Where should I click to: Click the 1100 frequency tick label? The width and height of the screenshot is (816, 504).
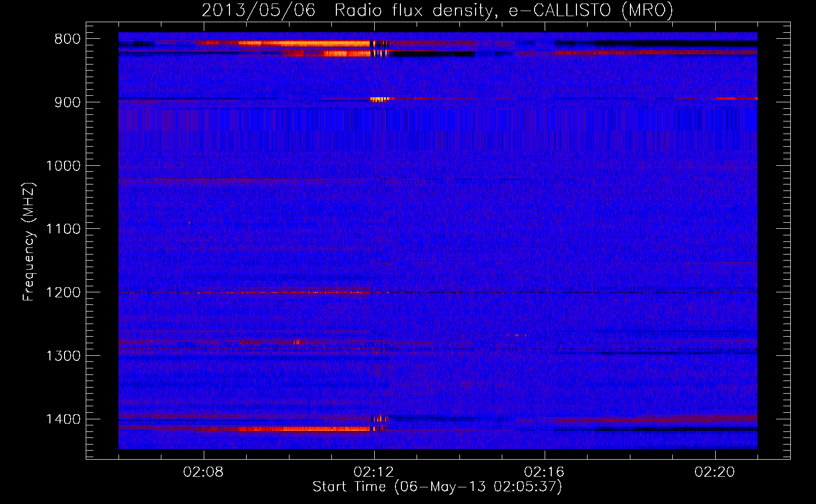(63, 229)
